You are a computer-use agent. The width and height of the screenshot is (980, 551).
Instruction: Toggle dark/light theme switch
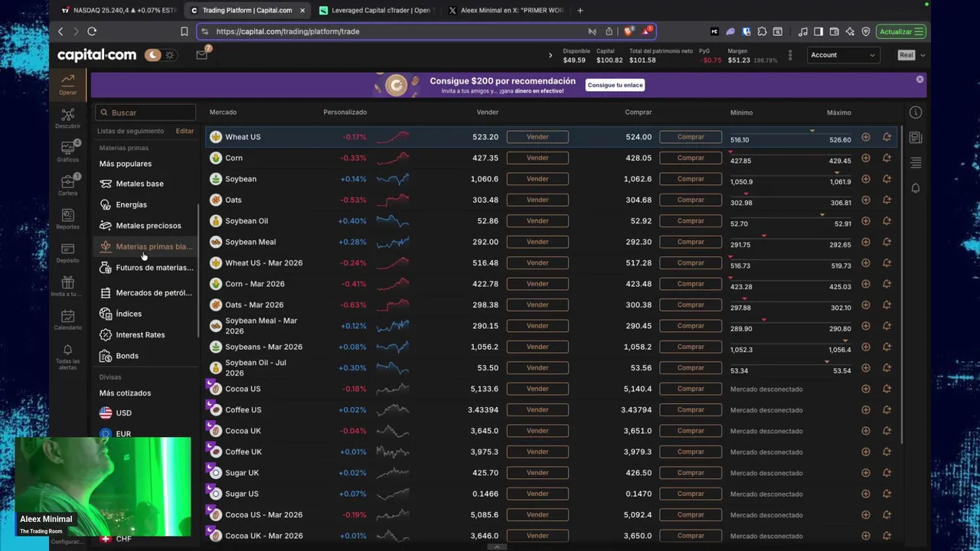161,55
